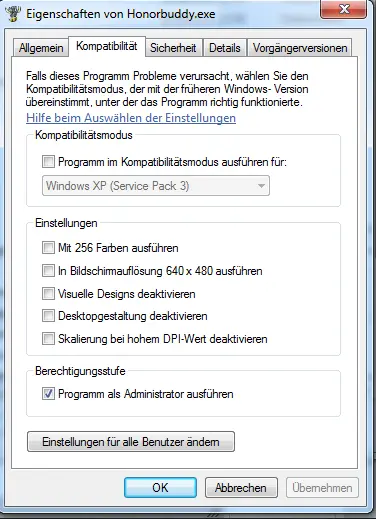This screenshot has width=376, height=519.
Task: Click the Kompatibilitätsmodus group label
Action: (x=84, y=135)
